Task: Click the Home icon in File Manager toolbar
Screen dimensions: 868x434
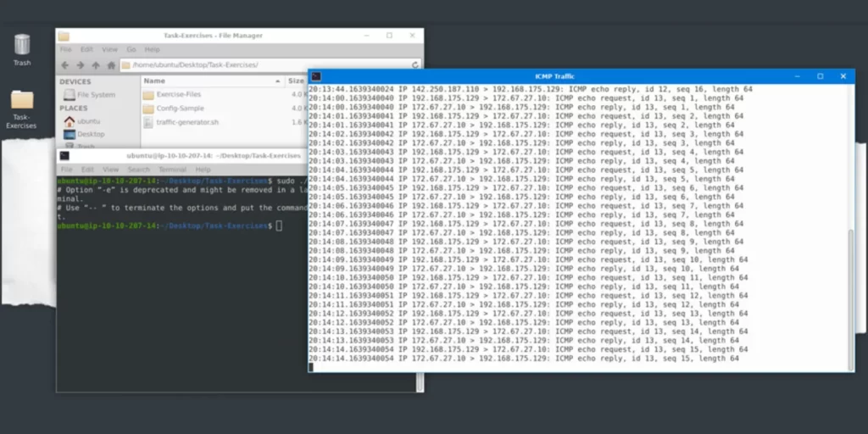Action: pyautogui.click(x=110, y=65)
